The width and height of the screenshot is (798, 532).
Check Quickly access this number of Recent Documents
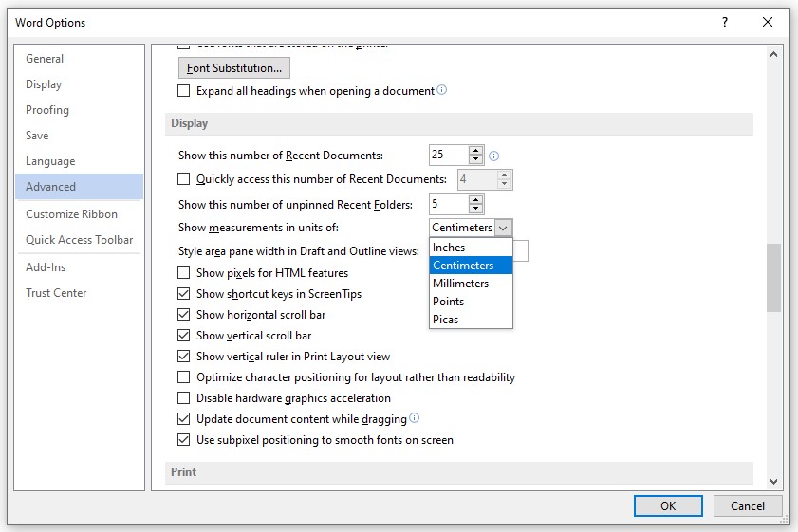click(x=183, y=179)
